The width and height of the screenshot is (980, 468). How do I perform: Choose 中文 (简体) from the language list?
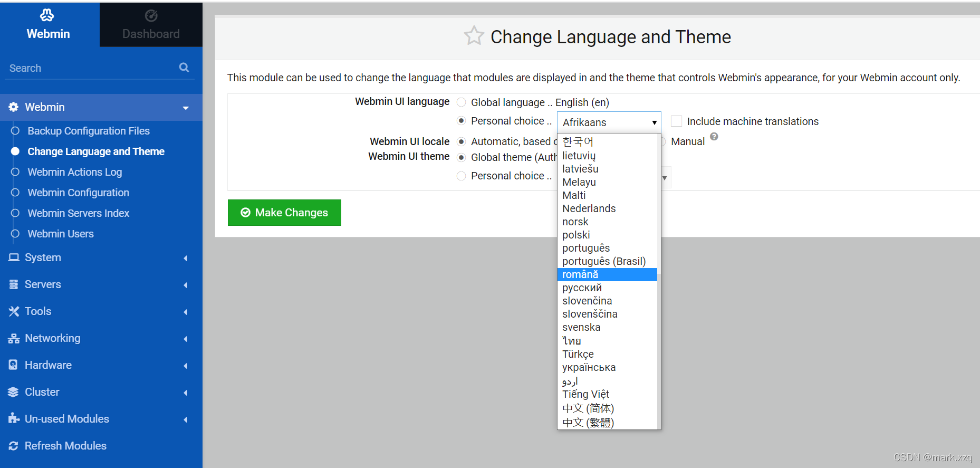pos(607,408)
